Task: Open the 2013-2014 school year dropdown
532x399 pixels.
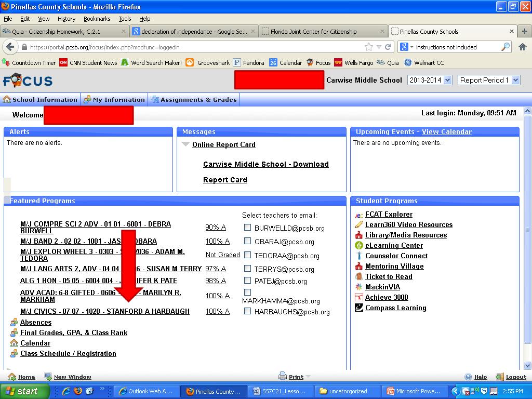Action: (x=430, y=80)
